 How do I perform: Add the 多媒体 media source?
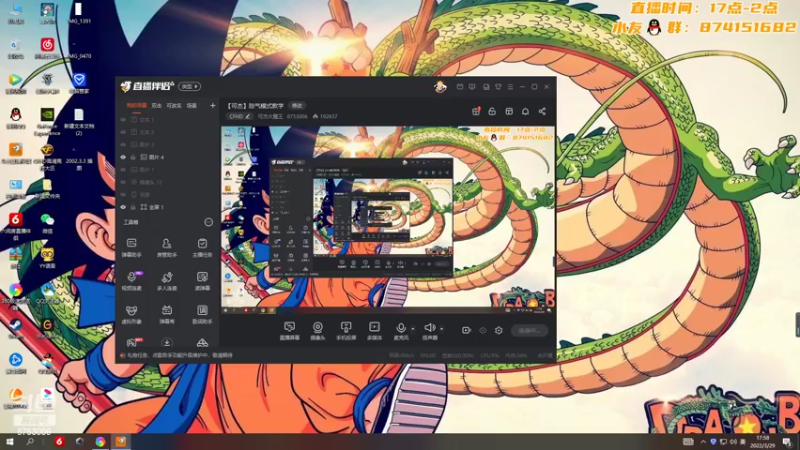click(x=374, y=331)
